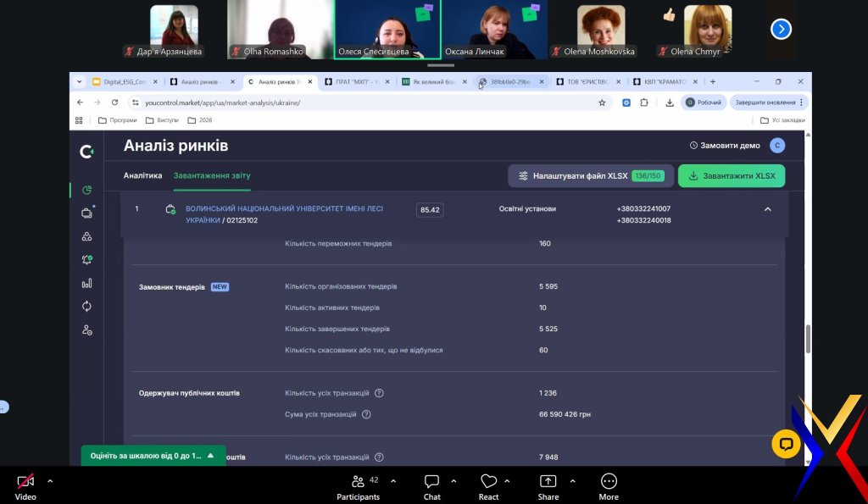This screenshot has width=868, height=504.
Task: Collapse the Волинський національний університет row
Action: click(x=767, y=209)
